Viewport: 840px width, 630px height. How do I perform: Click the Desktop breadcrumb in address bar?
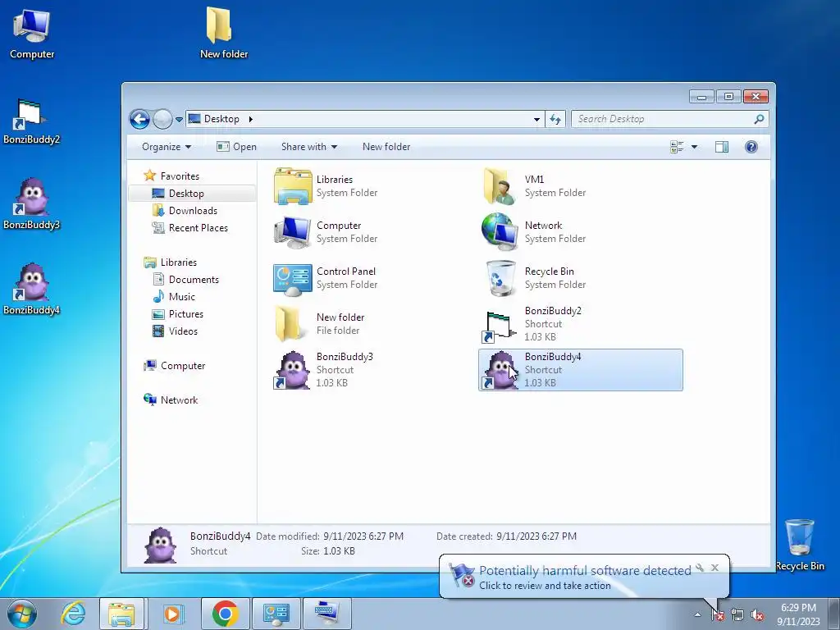[x=221, y=119]
